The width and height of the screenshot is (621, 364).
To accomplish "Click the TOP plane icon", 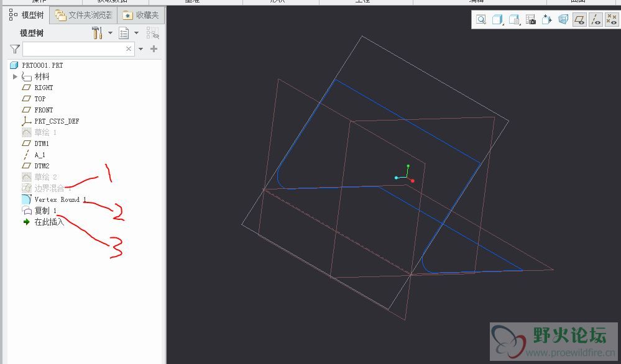I will tap(27, 99).
